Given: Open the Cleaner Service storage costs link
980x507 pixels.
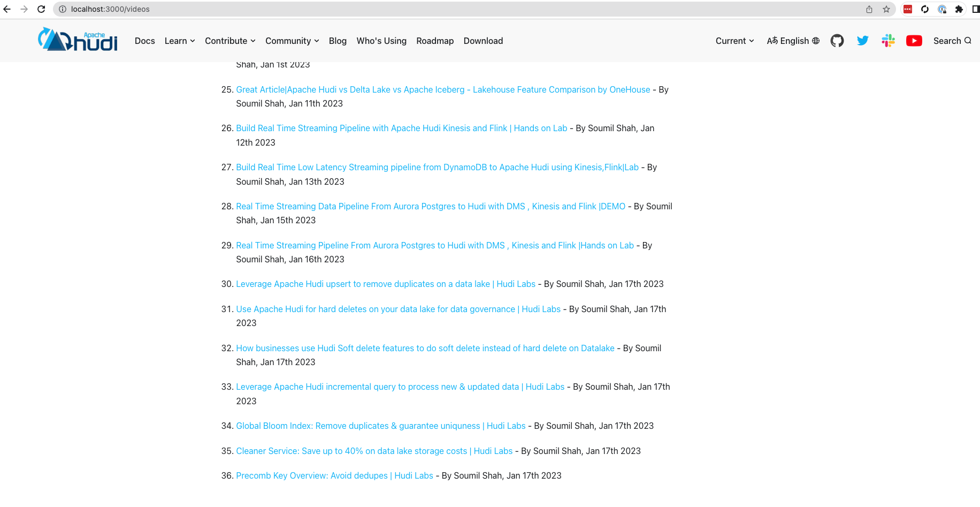Looking at the screenshot, I should pyautogui.click(x=374, y=451).
